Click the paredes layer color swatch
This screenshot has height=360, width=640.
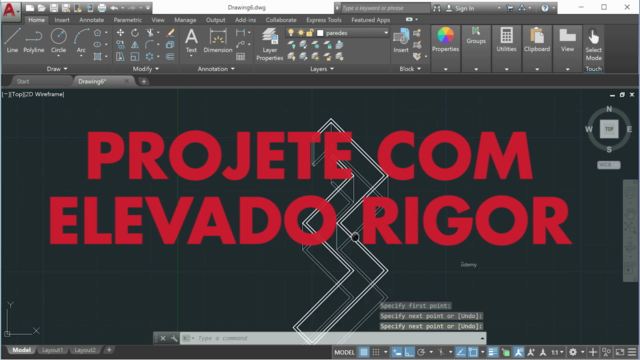[x=320, y=33]
